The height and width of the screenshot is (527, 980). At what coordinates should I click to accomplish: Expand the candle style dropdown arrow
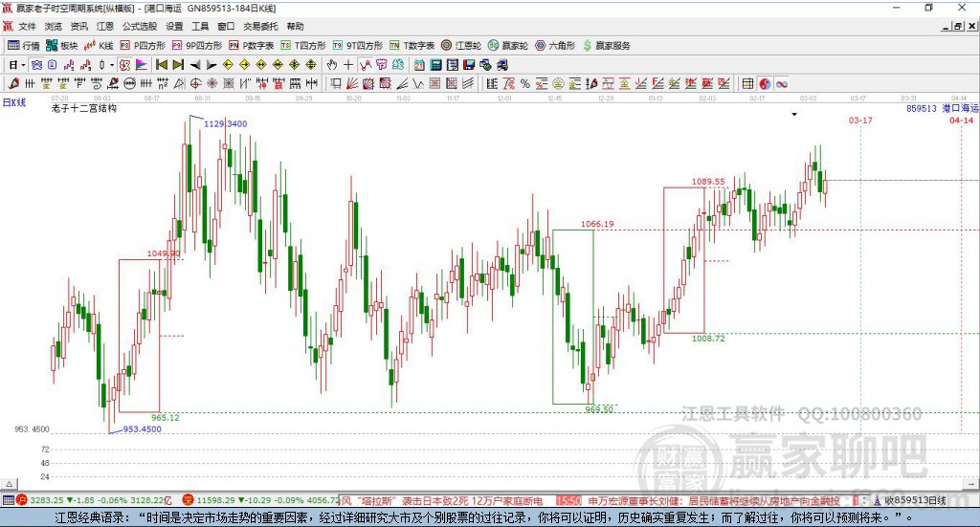pyautogui.click(x=112, y=65)
